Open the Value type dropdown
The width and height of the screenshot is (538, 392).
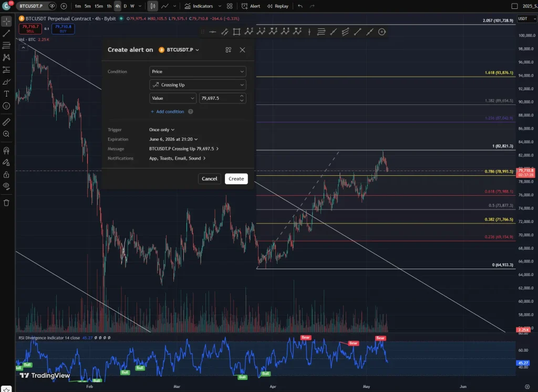tap(173, 98)
